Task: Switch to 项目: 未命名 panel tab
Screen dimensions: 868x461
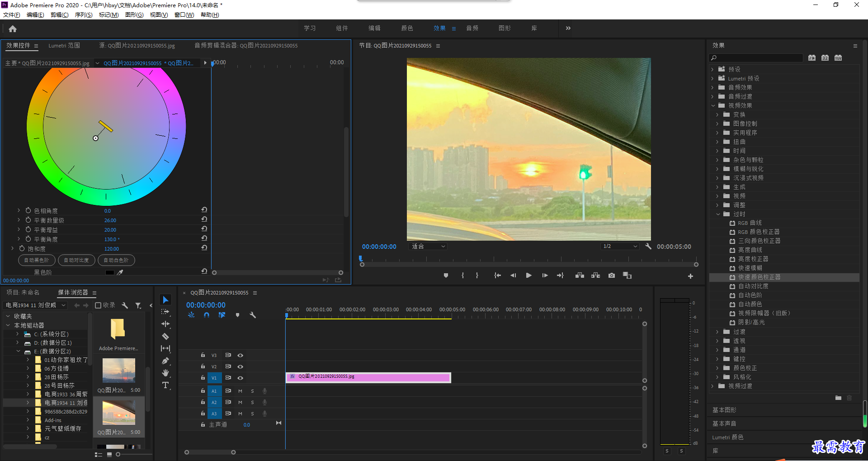Action: click(x=23, y=292)
